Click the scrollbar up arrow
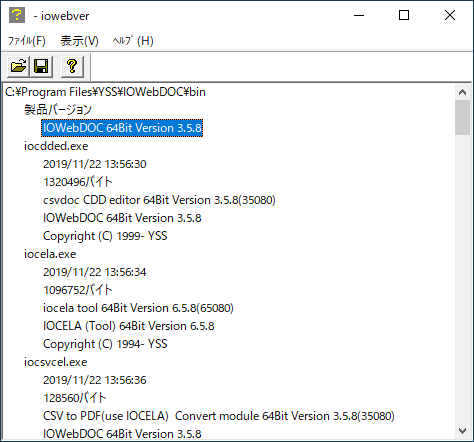 [462, 92]
